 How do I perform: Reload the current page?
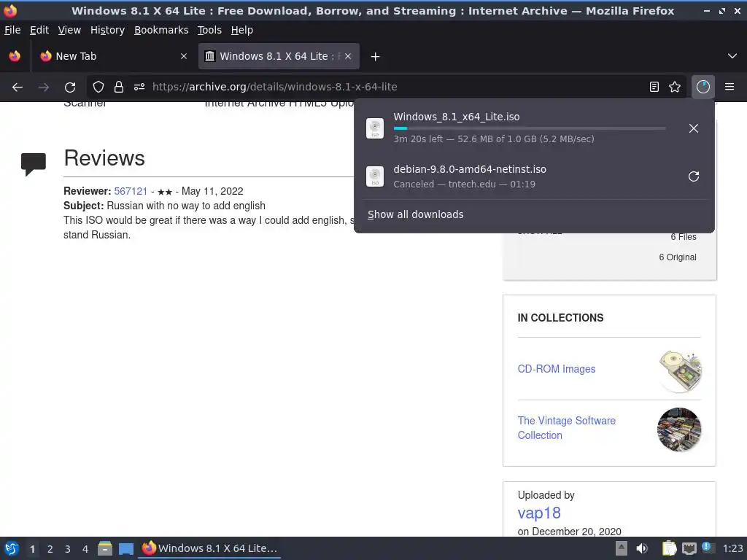(x=70, y=87)
